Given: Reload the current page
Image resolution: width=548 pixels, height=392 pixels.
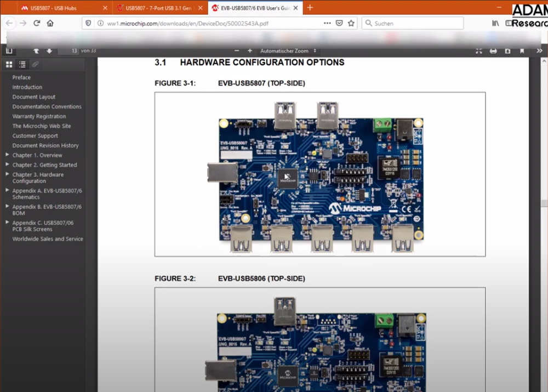Looking at the screenshot, I should click(37, 23).
